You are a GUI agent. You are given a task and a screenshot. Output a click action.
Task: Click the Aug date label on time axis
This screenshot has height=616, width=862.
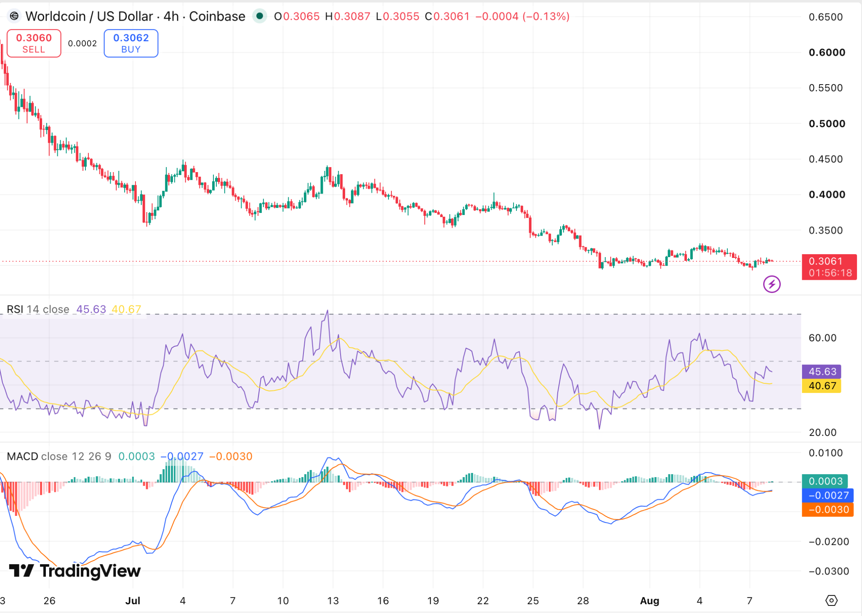649,600
